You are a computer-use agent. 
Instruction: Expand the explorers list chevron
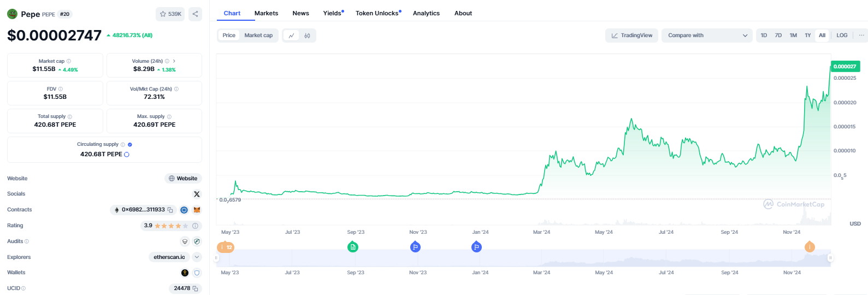click(x=197, y=257)
